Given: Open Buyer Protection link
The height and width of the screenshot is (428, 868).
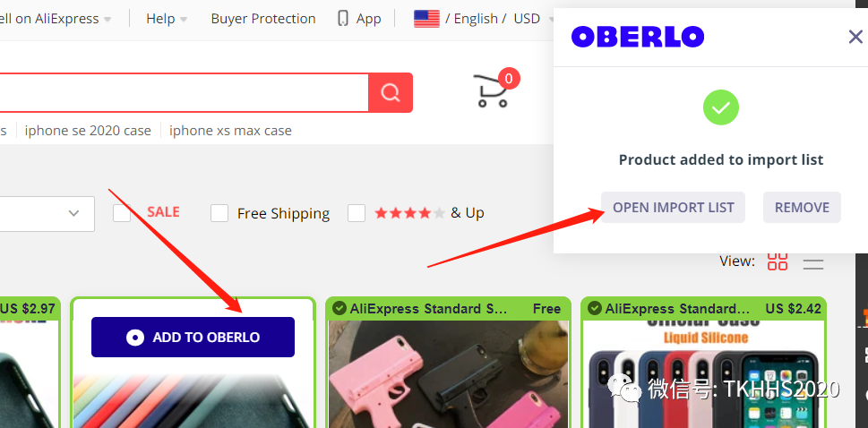Looking at the screenshot, I should [263, 19].
